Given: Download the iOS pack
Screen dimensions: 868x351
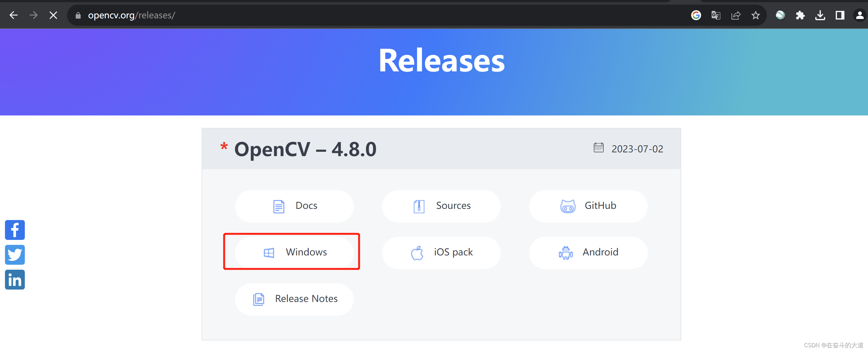Looking at the screenshot, I should [441, 252].
